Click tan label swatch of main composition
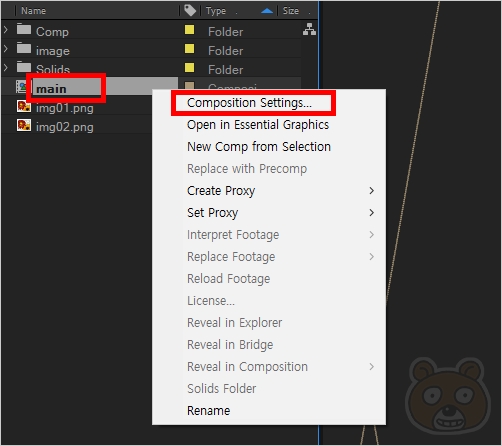Screen dimensions: 502x446 (189, 86)
